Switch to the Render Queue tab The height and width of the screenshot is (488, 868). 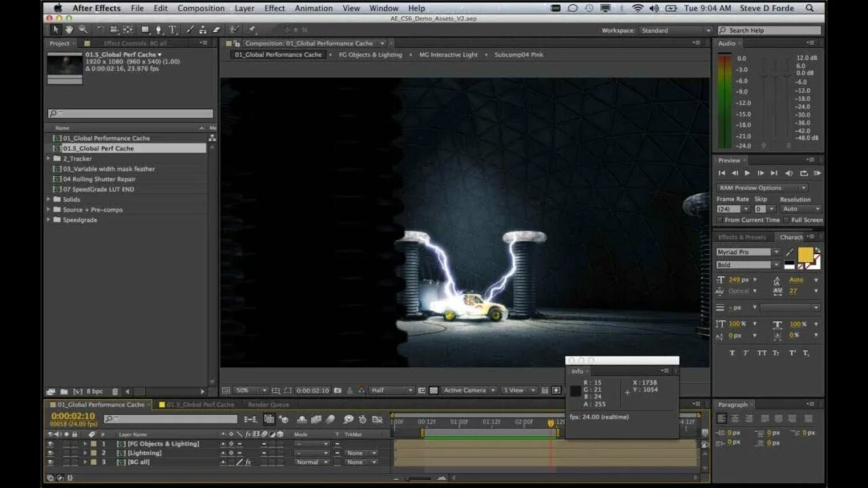pos(269,405)
